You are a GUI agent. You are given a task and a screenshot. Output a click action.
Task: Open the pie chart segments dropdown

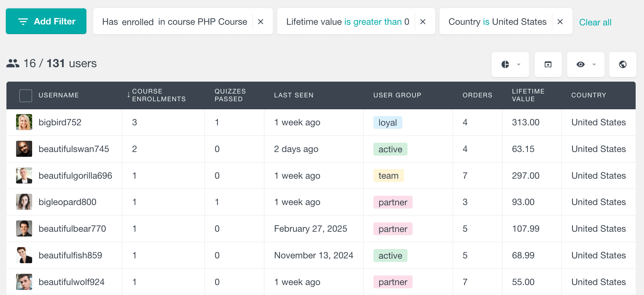pyautogui.click(x=510, y=65)
